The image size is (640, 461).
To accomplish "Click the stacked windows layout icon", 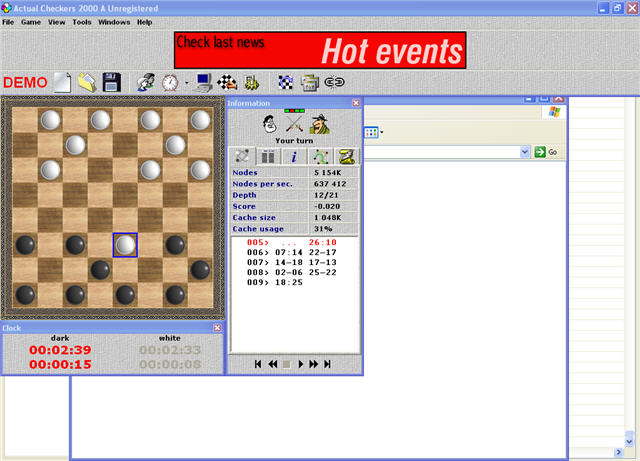I will point(309,83).
